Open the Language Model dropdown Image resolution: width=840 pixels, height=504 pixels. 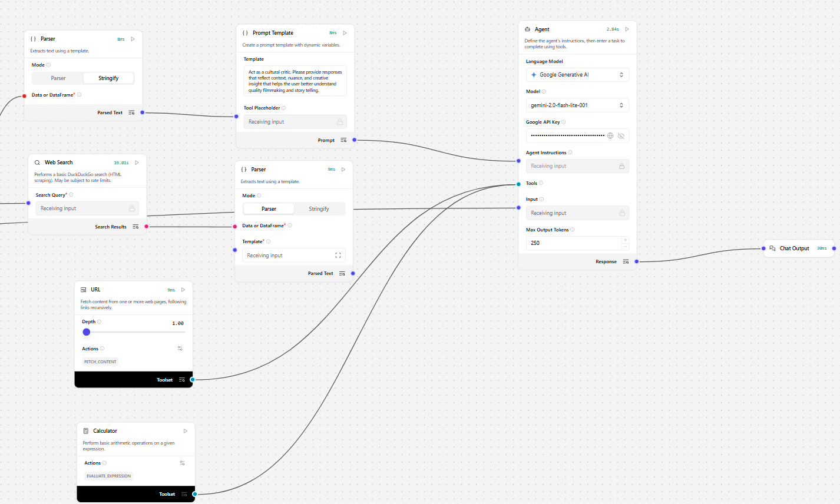pyautogui.click(x=577, y=75)
